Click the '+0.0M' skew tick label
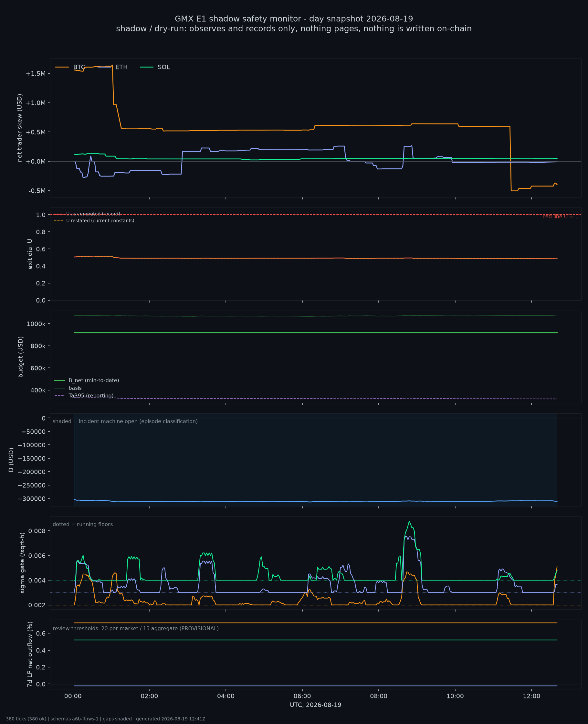Viewport: 588px width, 724px height. click(x=36, y=162)
